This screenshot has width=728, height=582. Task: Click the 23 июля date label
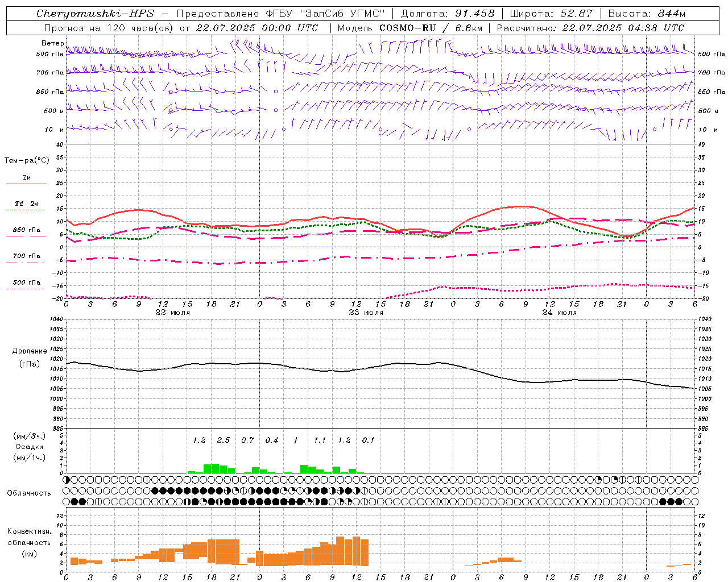click(366, 312)
